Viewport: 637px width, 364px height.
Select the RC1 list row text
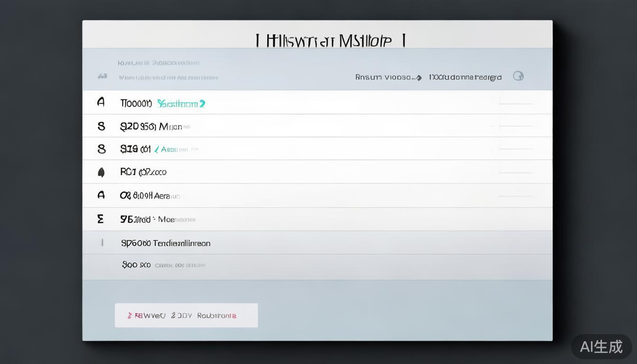[143, 173]
